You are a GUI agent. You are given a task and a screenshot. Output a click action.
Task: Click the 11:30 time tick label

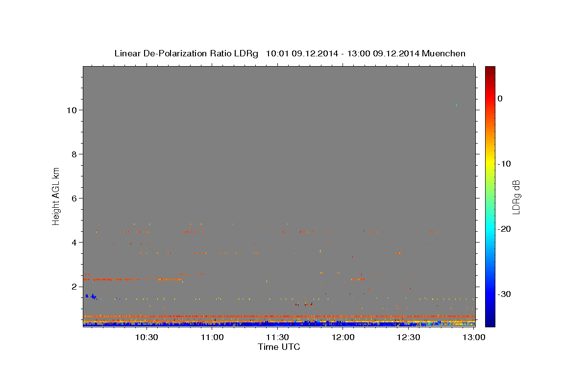pyautogui.click(x=277, y=337)
